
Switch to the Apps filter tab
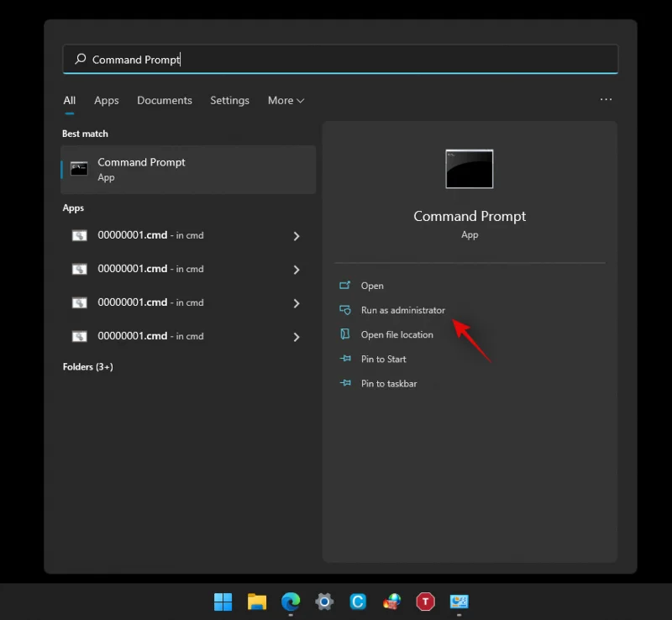(107, 100)
